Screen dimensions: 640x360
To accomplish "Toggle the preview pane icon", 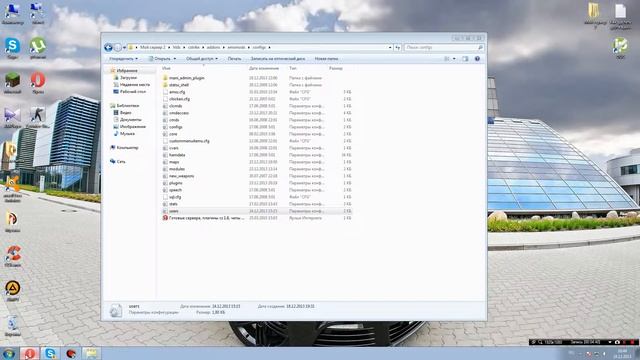I will click(465, 59).
